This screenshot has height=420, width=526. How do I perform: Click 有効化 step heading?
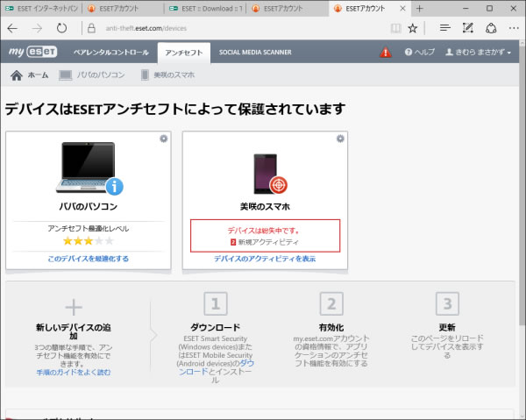click(331, 327)
